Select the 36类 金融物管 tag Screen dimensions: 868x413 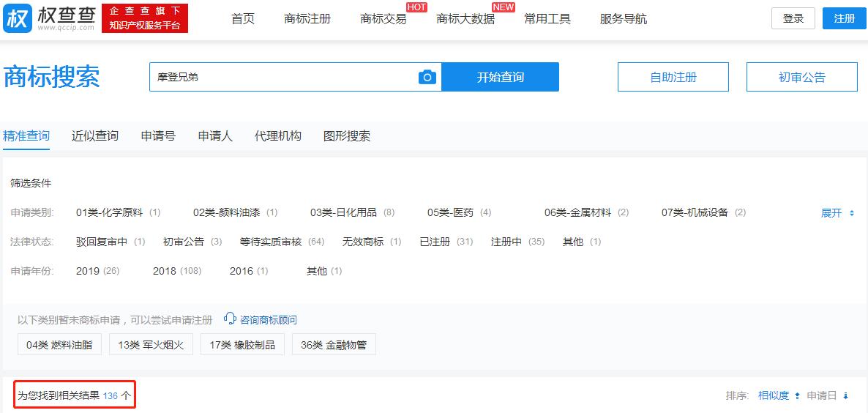coord(333,345)
